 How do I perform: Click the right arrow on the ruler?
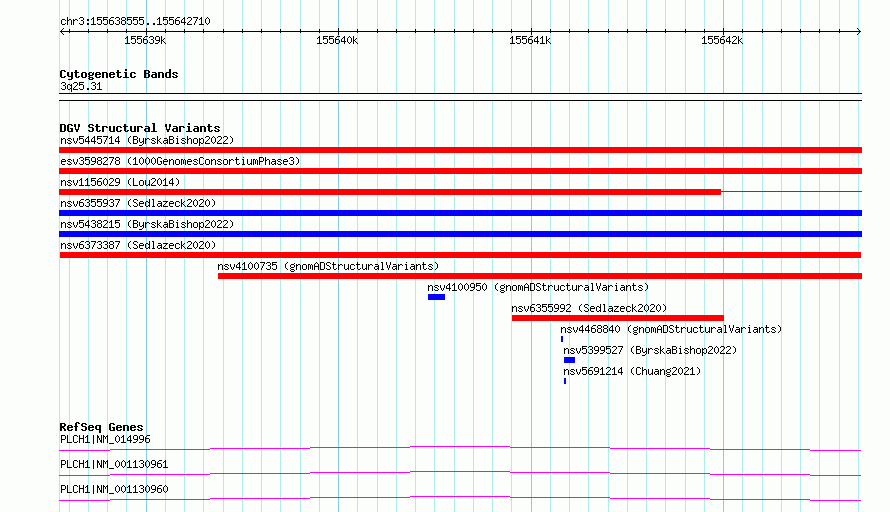click(x=859, y=31)
